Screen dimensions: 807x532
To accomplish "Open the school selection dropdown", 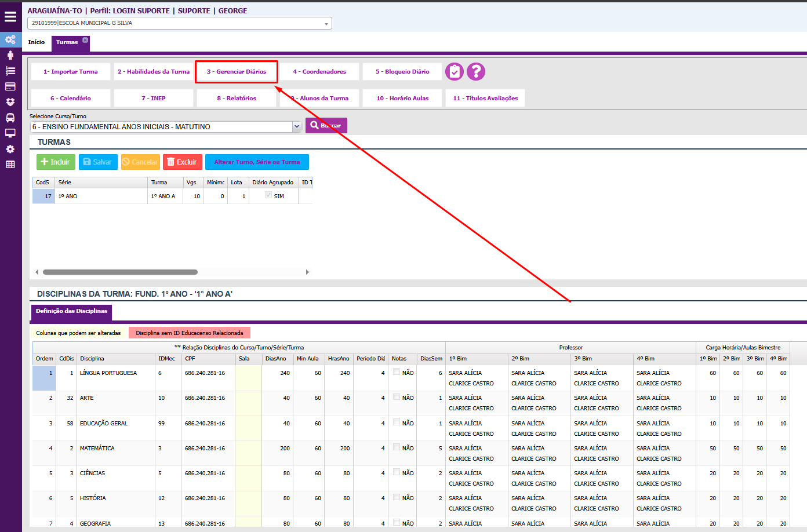I will coord(326,24).
